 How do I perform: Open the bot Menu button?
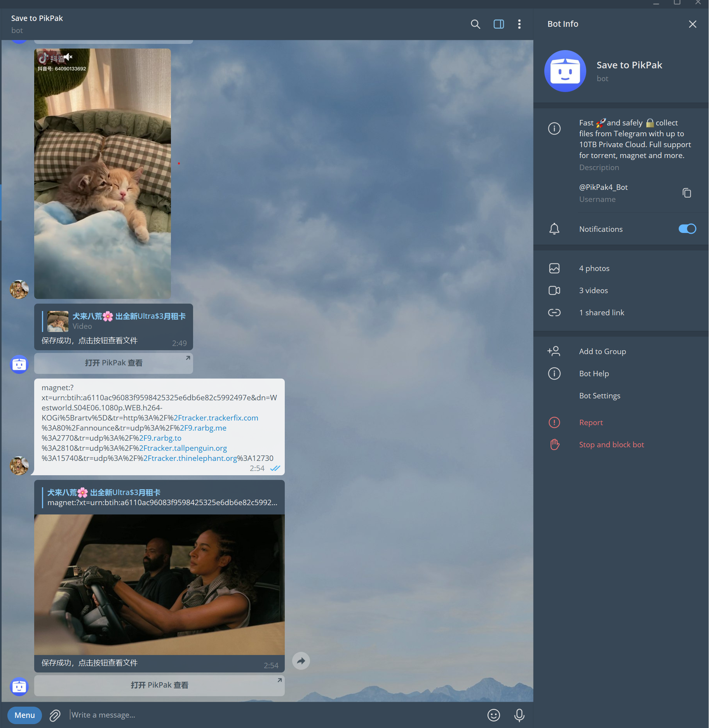pyautogui.click(x=24, y=715)
